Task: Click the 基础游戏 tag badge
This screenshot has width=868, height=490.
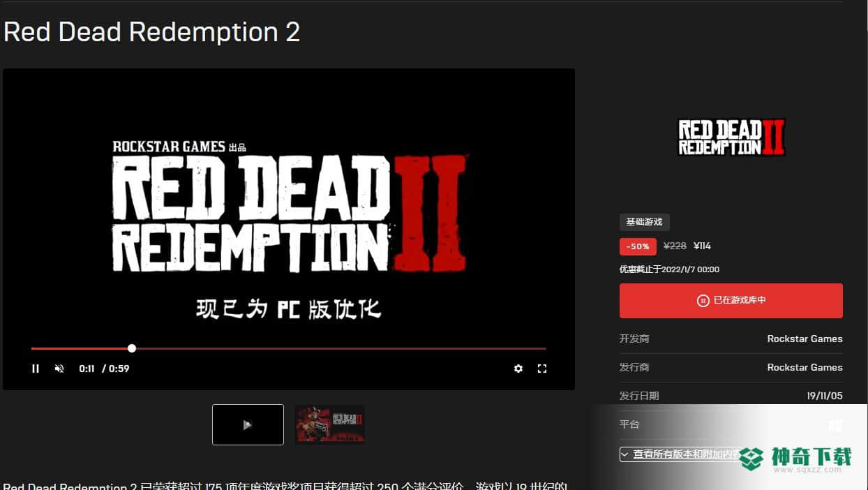Action: (645, 222)
